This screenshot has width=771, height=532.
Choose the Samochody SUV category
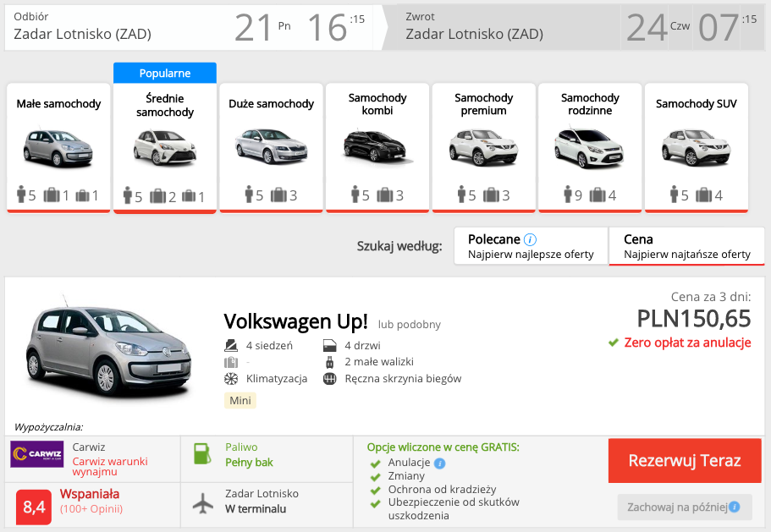[x=697, y=147]
